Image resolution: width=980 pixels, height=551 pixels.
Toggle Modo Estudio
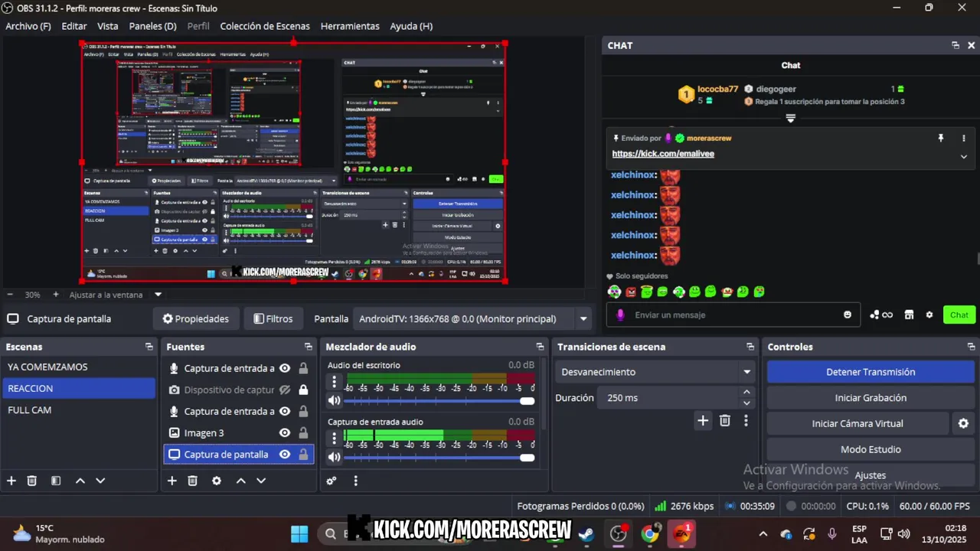[x=870, y=449]
